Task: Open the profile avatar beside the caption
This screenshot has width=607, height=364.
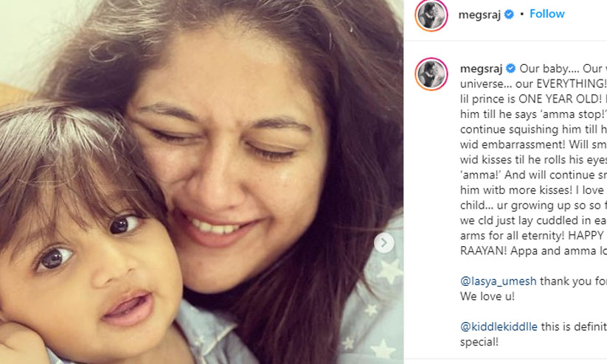Action: (431, 74)
